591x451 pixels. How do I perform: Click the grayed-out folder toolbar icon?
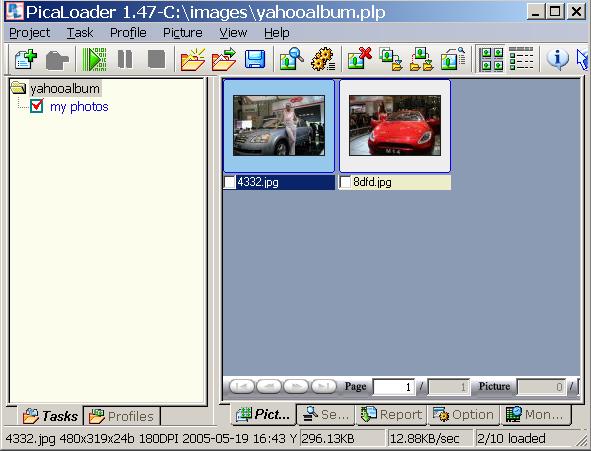click(x=57, y=60)
